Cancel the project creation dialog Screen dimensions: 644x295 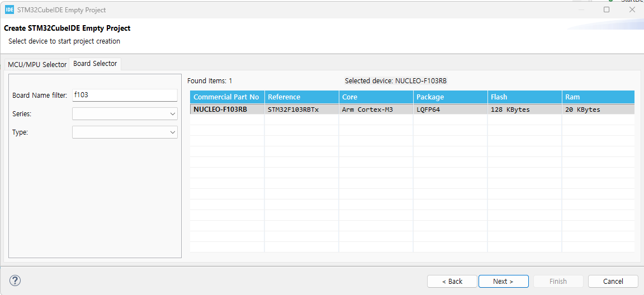613,281
